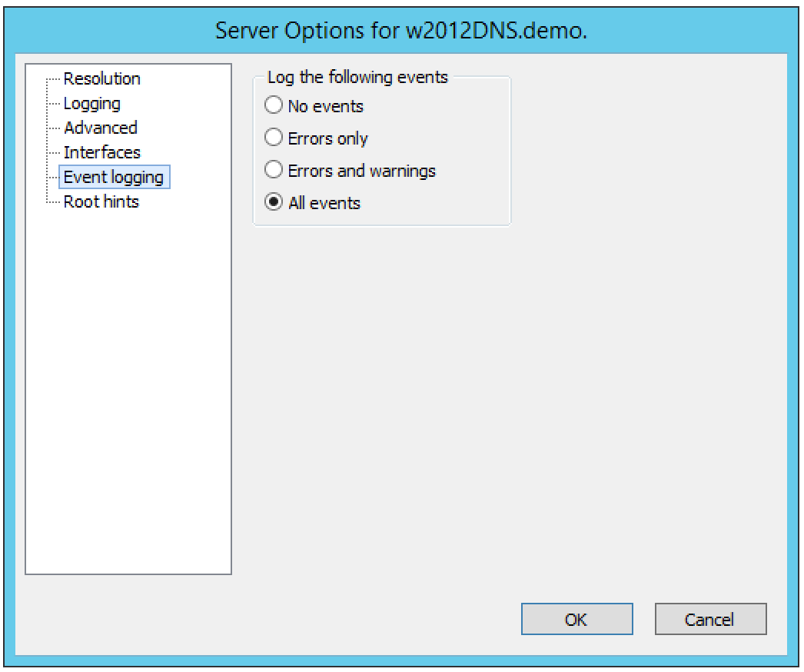
Task: Select the 'No events' radio circle
Action: pyautogui.click(x=274, y=105)
